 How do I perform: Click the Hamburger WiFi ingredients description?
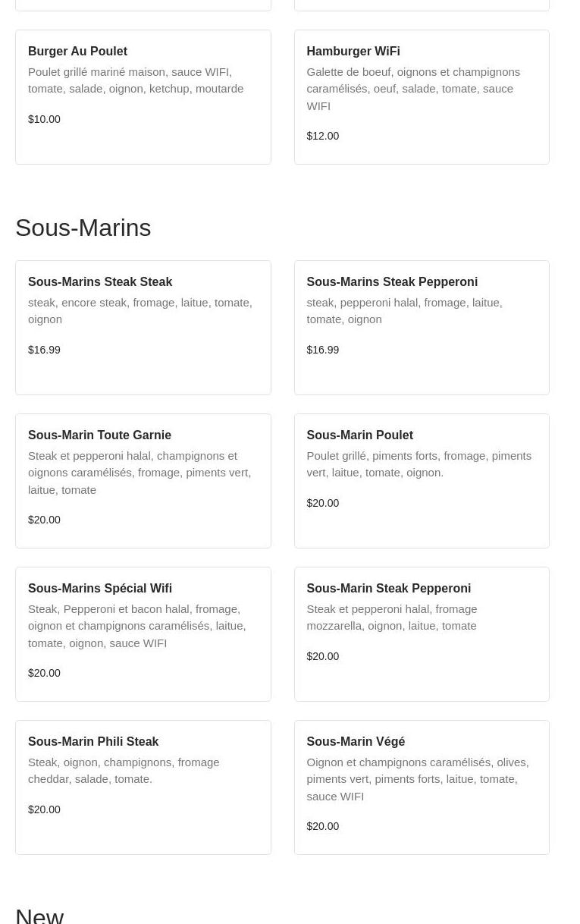[413, 89]
